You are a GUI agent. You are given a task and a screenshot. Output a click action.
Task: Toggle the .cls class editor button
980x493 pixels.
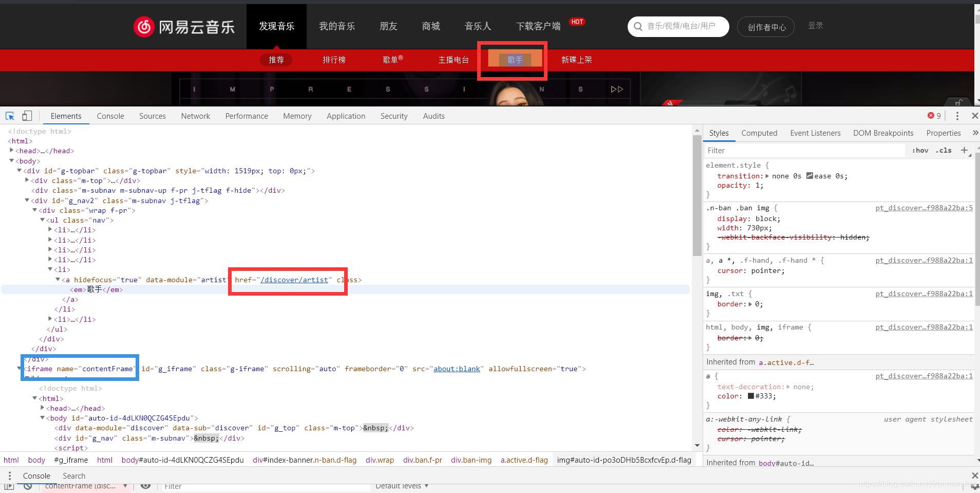point(944,150)
